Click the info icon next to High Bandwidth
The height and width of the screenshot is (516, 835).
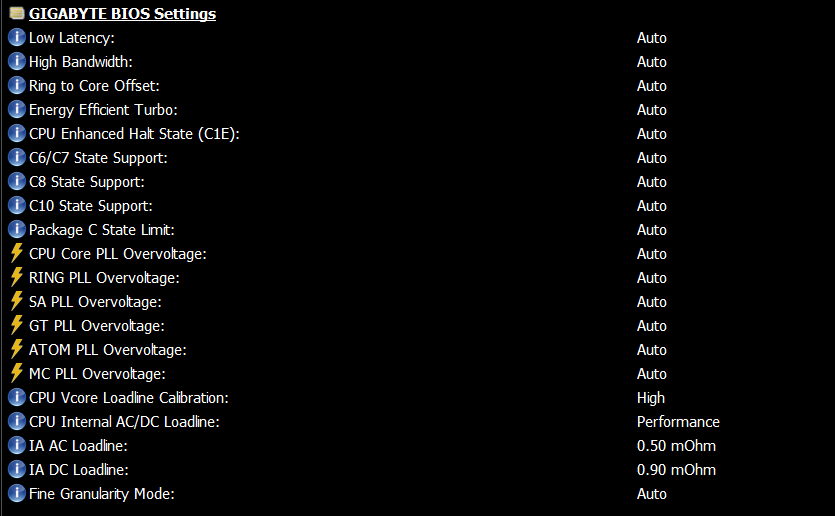point(17,62)
